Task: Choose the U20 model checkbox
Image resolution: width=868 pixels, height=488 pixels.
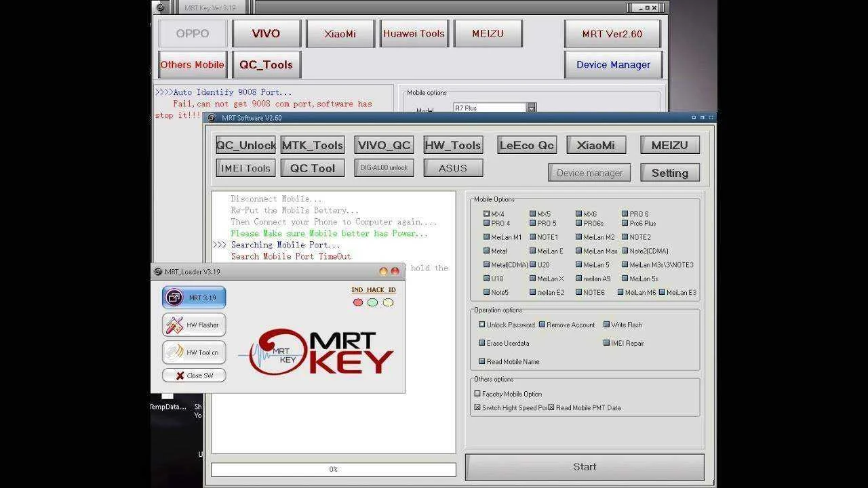Action: 532,265
